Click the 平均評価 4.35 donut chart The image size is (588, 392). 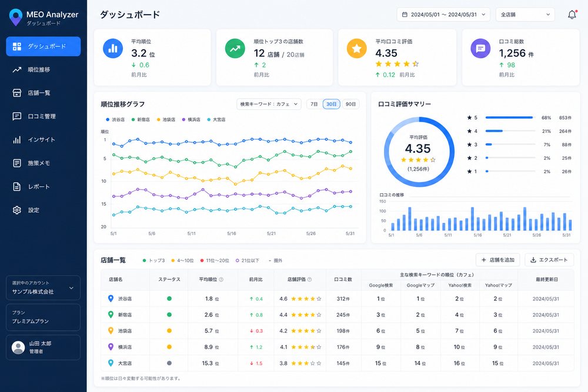pyautogui.click(x=419, y=152)
